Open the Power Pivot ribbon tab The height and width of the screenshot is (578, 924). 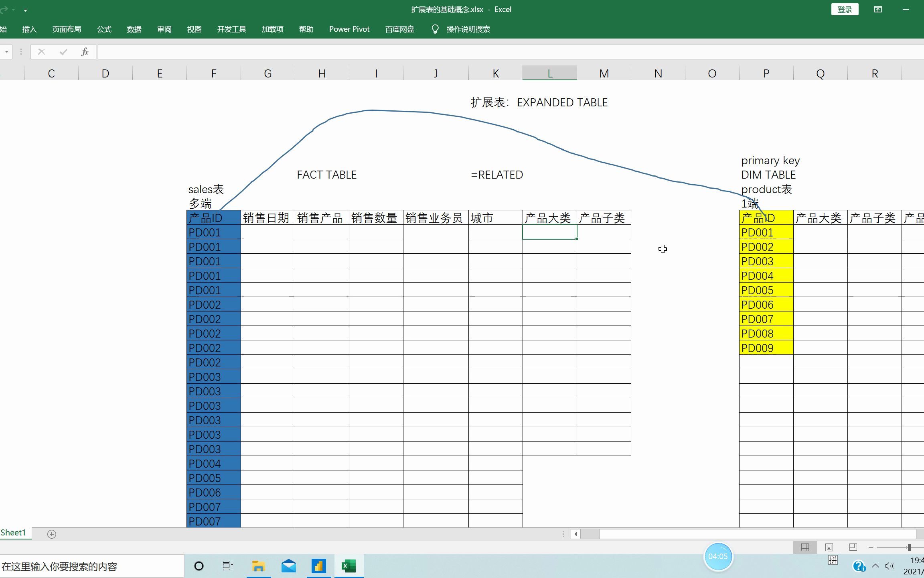tap(349, 29)
